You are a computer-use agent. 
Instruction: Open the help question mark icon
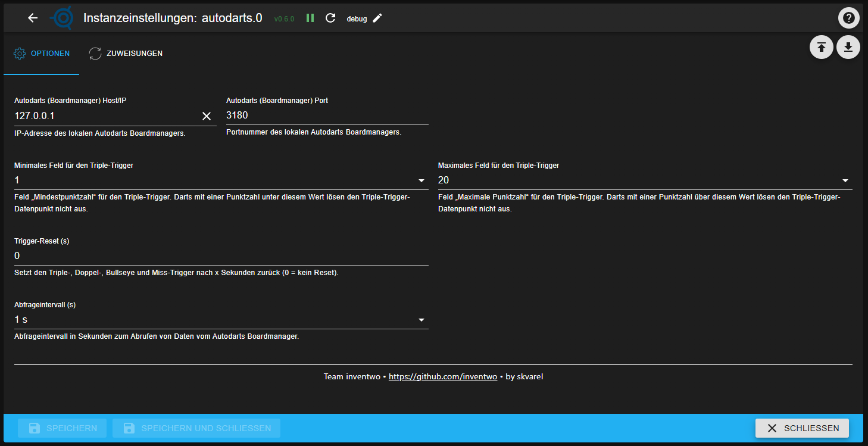(x=848, y=18)
